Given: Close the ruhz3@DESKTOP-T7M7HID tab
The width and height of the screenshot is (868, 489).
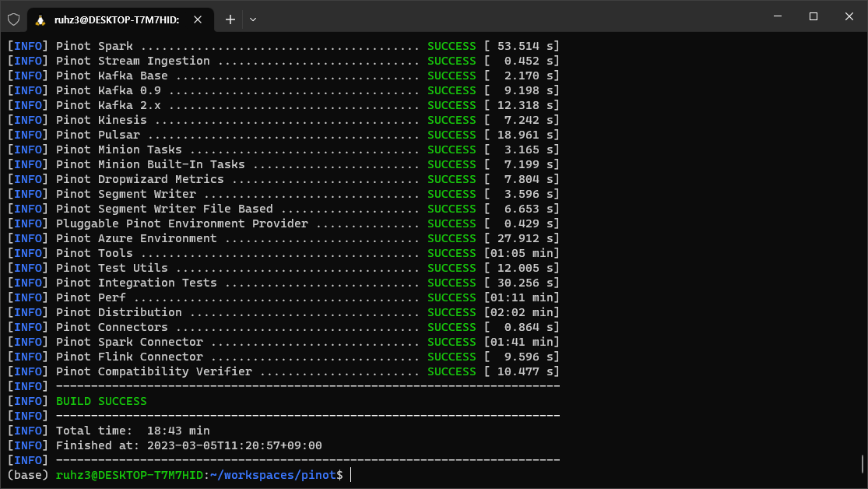Looking at the screenshot, I should [198, 20].
